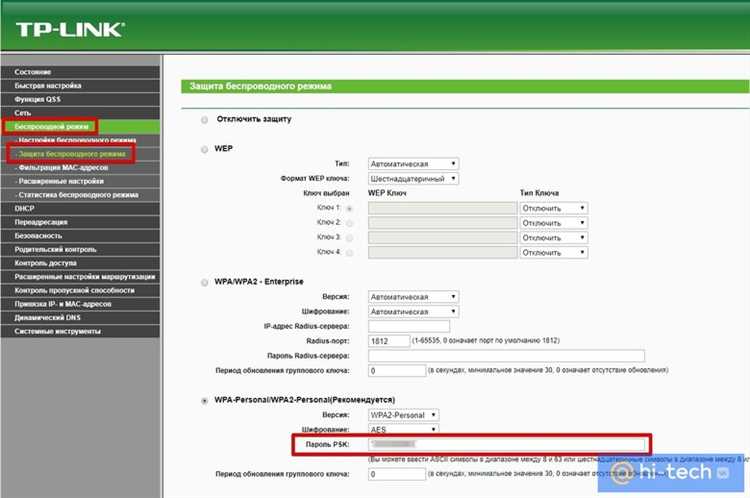Viewport: 750px width, 498px height.
Task: Click the Radius-порт field with 1812
Action: pyautogui.click(x=389, y=341)
